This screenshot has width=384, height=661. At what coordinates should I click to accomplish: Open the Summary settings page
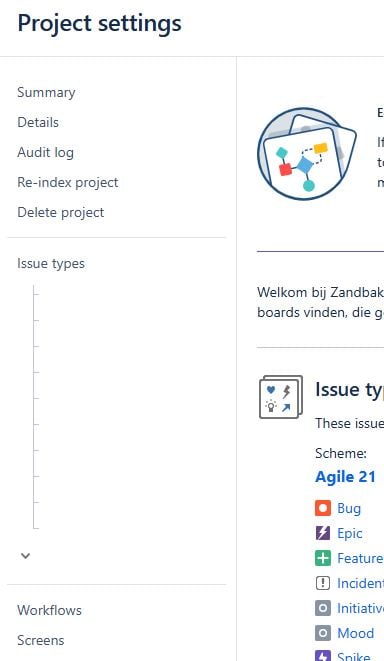[x=46, y=92]
